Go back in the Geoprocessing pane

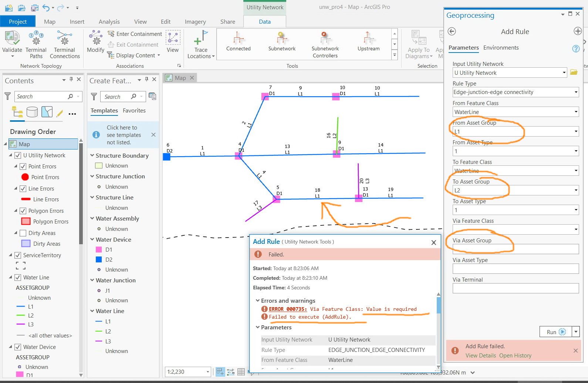[x=452, y=31]
